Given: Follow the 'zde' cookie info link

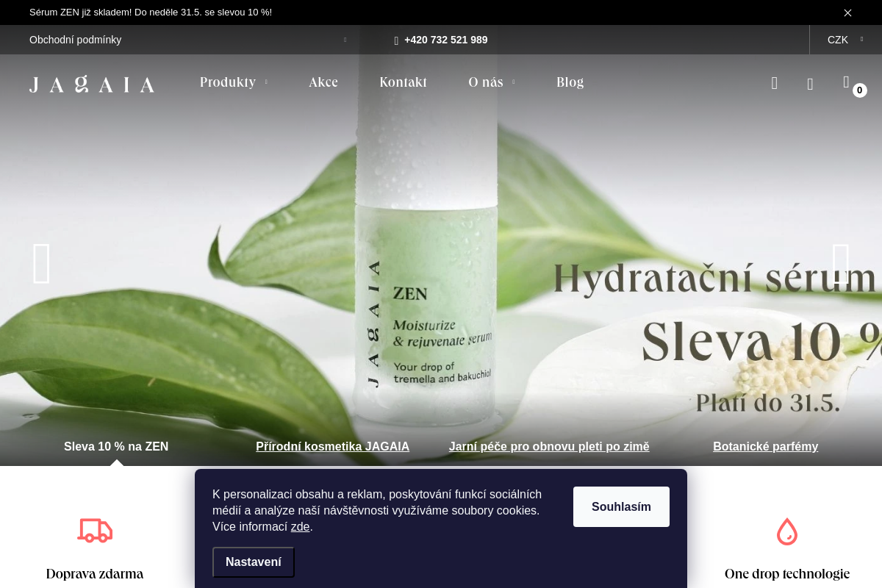Looking at the screenshot, I should coord(300,526).
